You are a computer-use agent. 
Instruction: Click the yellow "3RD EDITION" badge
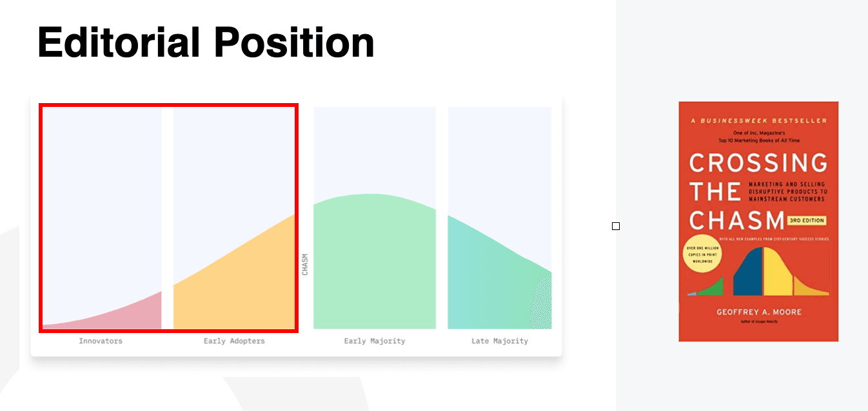point(806,220)
